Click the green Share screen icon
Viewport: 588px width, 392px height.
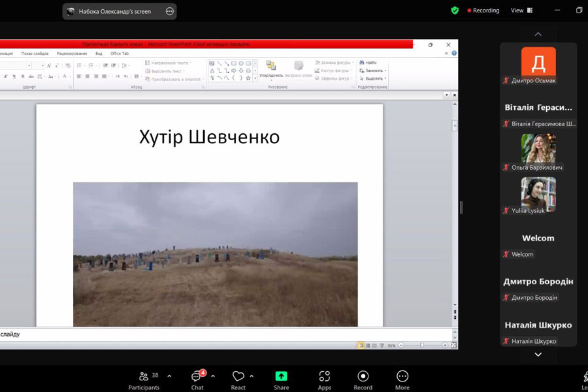[281, 376]
